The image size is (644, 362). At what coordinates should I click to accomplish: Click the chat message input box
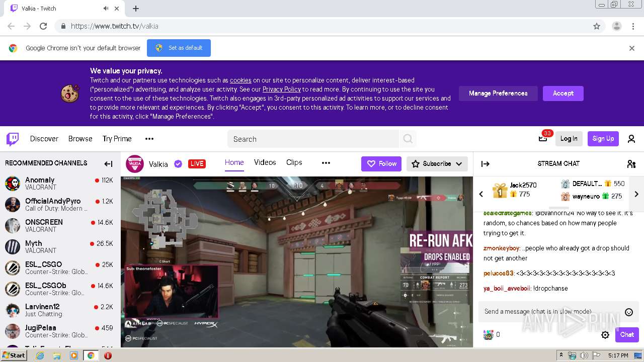(x=558, y=312)
